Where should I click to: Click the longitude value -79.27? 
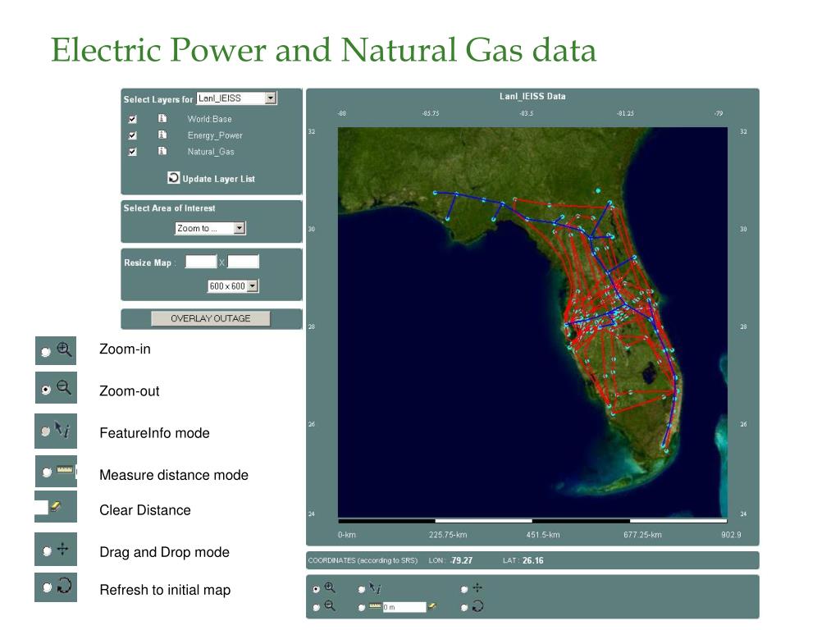(x=461, y=560)
